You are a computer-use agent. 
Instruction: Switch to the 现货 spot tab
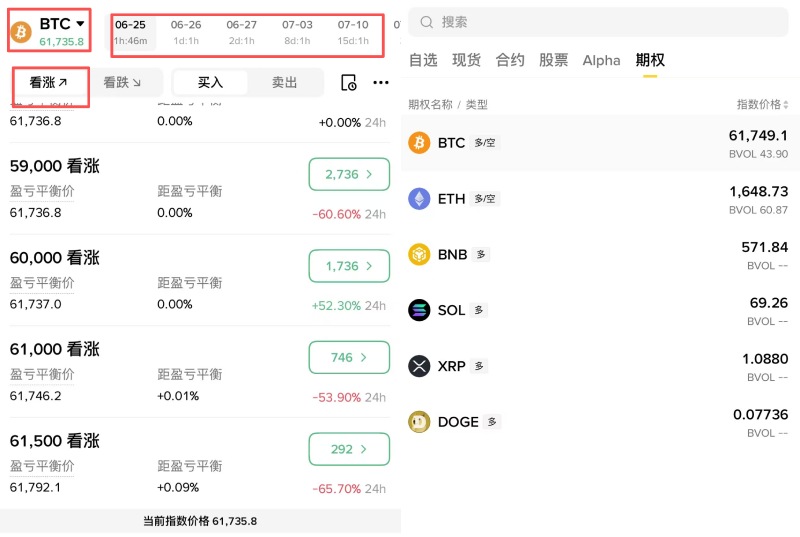coord(466,60)
